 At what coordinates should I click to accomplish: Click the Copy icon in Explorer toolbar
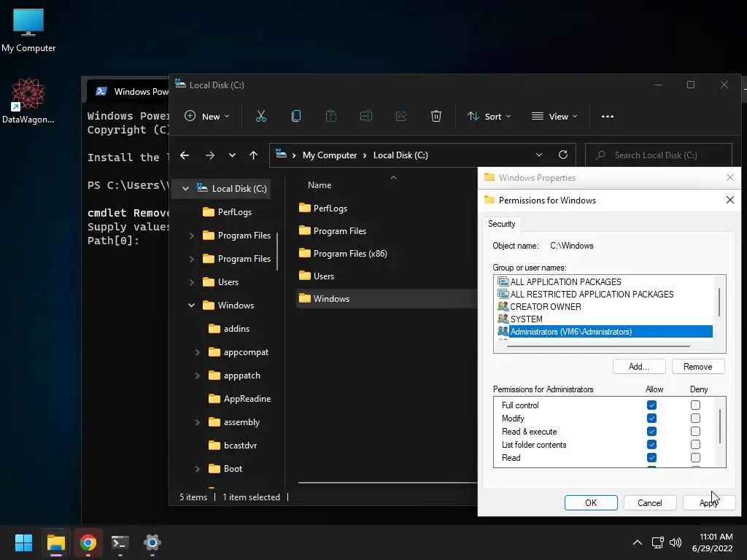[x=296, y=116]
